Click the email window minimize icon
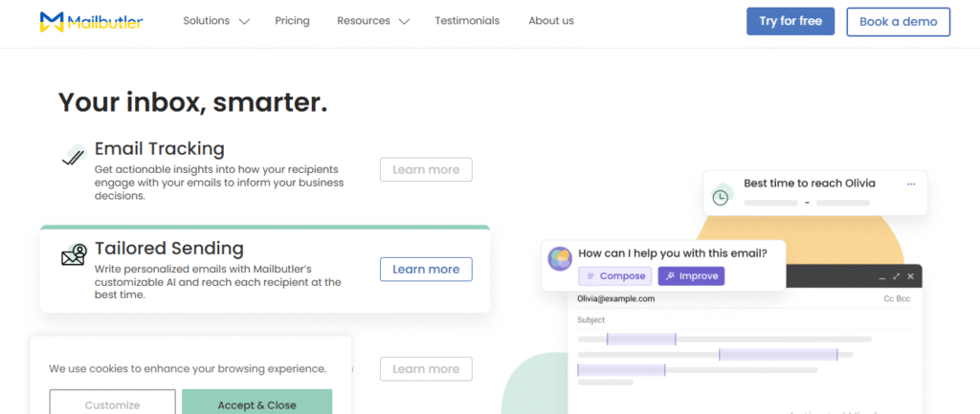980x414 pixels. 881,276
